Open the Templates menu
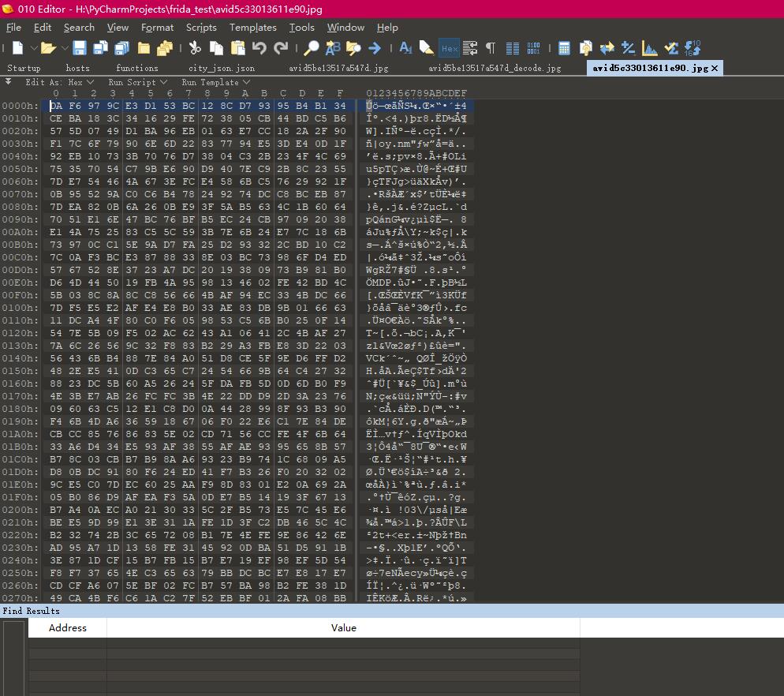 (253, 28)
